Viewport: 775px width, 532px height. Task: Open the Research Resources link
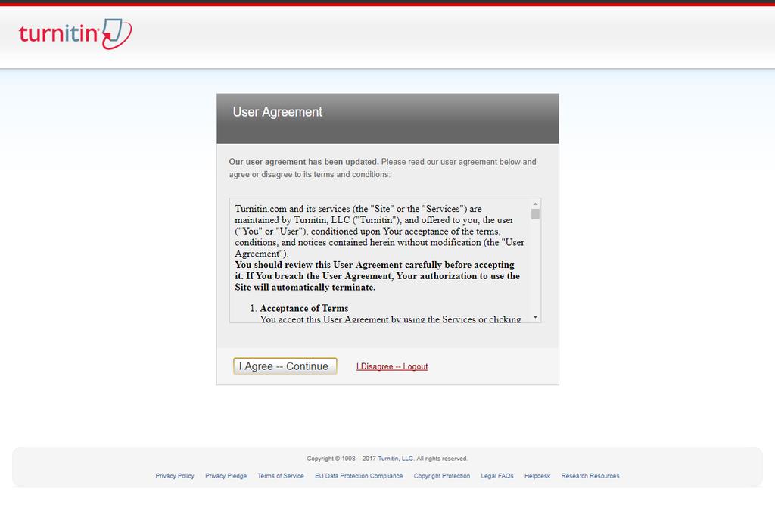pyautogui.click(x=590, y=476)
